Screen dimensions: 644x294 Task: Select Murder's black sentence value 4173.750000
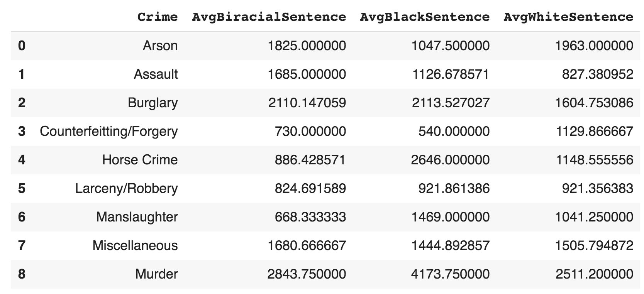pos(450,274)
